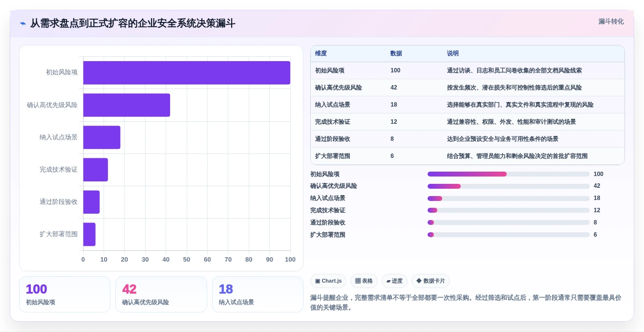The width and height of the screenshot is (644, 332).
Task: Click the 初始风险项 progress bar
Action: point(508,174)
